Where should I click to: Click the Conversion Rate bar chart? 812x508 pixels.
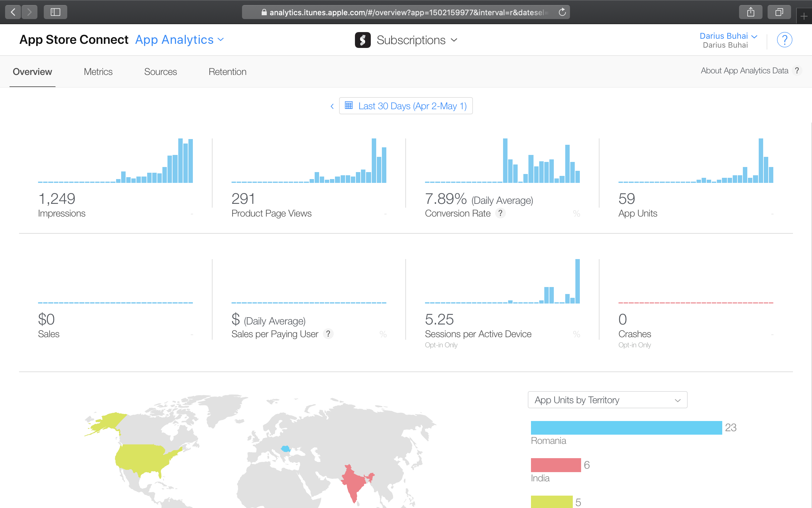pyautogui.click(x=502, y=161)
